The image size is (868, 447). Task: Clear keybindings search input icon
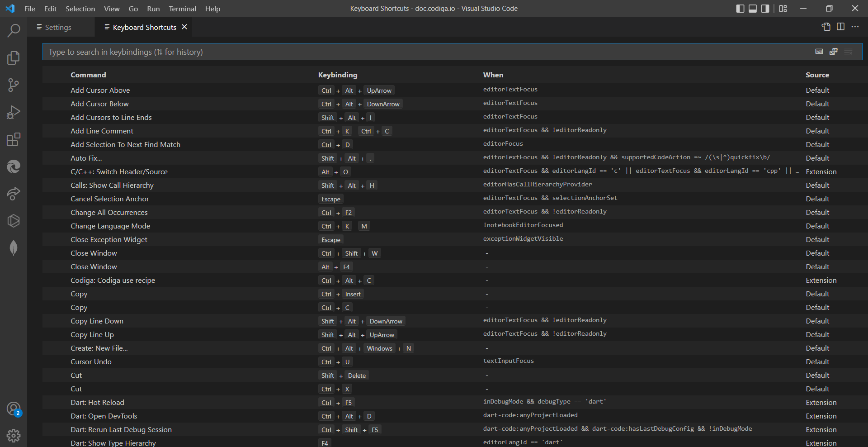[x=848, y=52]
